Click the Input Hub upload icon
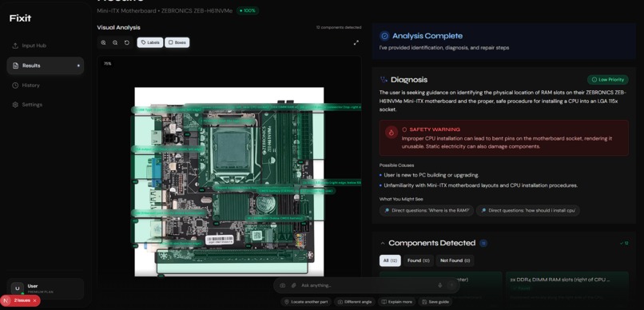Viewport: 644px width, 310px height. (x=15, y=46)
